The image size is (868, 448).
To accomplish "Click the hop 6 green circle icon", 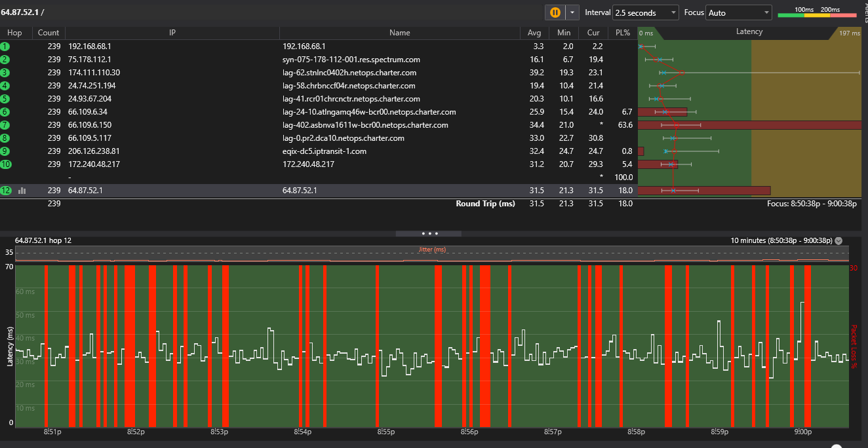I will [5, 112].
